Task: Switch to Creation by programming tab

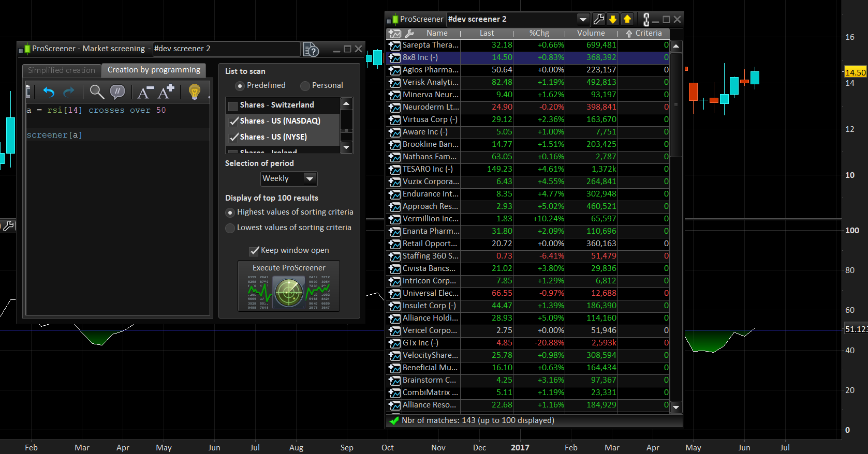Action: pyautogui.click(x=154, y=70)
